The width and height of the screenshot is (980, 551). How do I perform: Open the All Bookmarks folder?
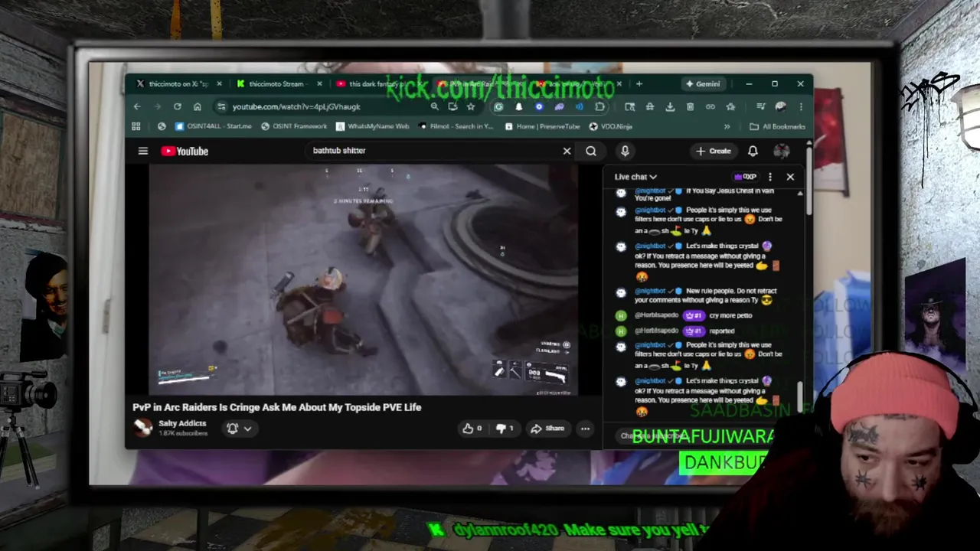(777, 126)
